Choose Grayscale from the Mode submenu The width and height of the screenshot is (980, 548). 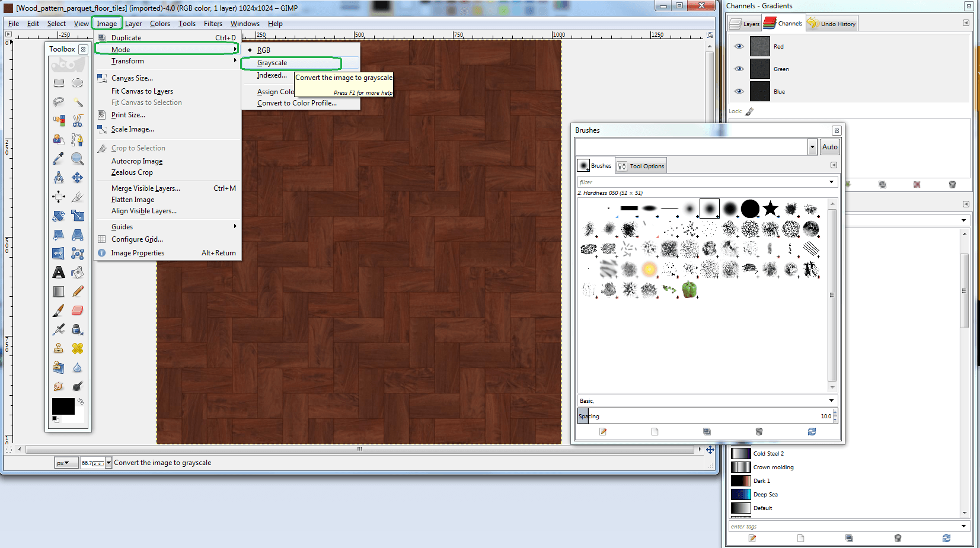point(272,63)
